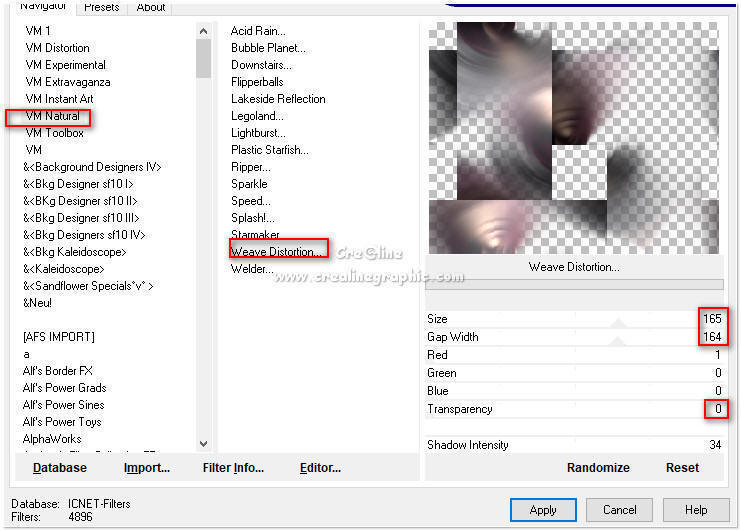Pick Lakeside Reflection from filter list
This screenshot has width=741, height=531.
point(278,99)
